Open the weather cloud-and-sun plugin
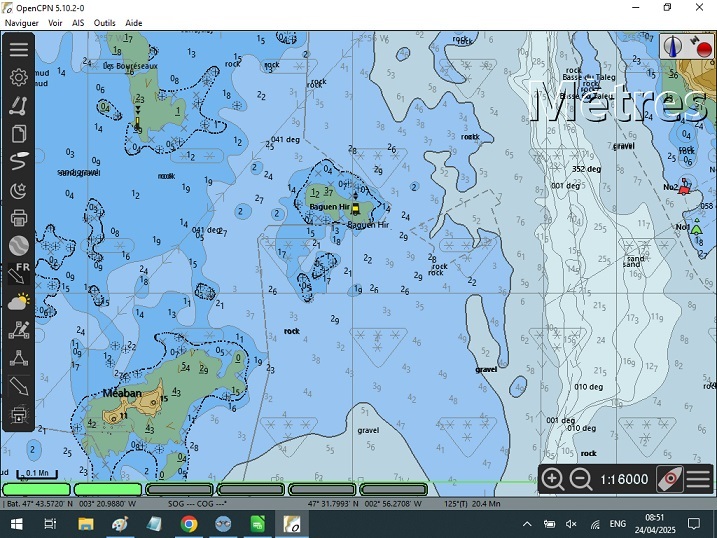The height and width of the screenshot is (538, 717). [x=19, y=302]
